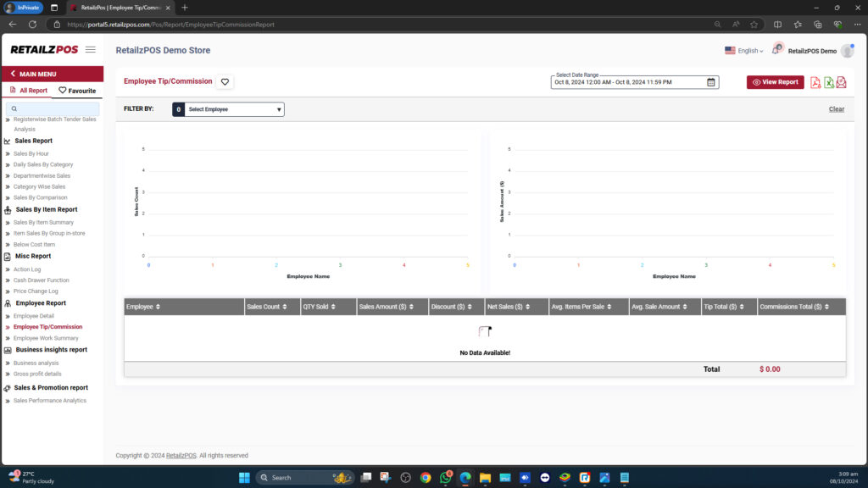Click the Clear filter link

point(836,109)
